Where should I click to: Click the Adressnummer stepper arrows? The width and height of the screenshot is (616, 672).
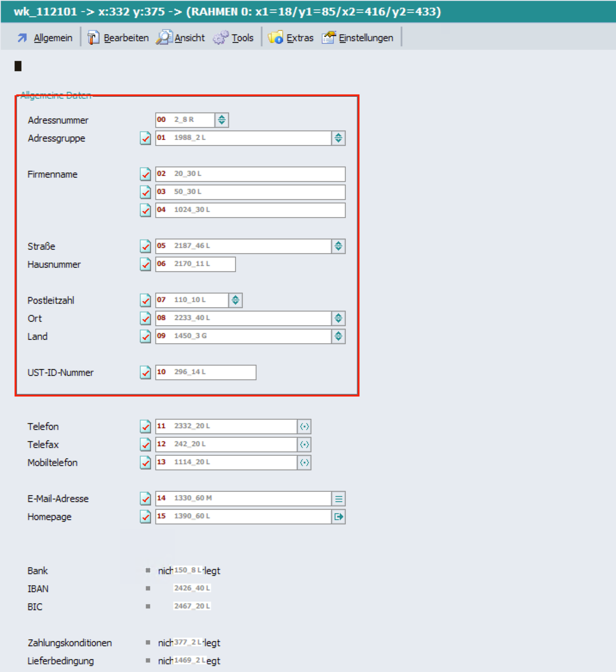coord(222,120)
